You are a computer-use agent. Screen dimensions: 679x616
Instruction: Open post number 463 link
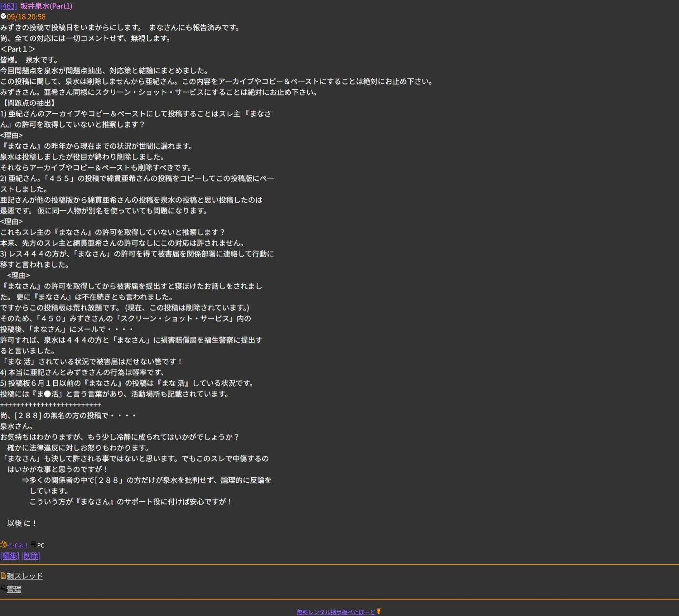click(x=9, y=6)
